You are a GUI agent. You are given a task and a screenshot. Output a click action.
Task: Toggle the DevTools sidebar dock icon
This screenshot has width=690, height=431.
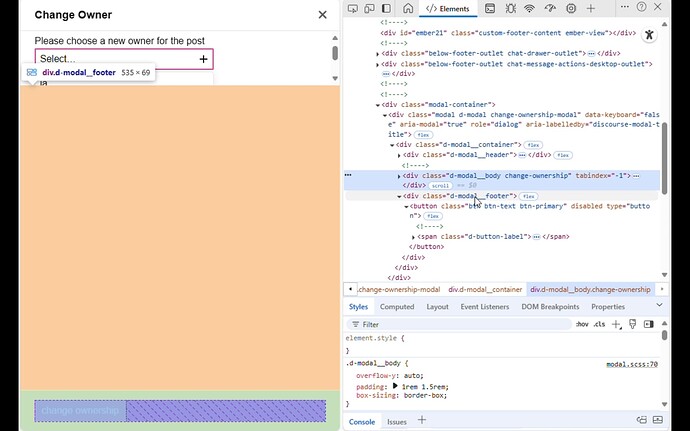pyautogui.click(x=386, y=8)
